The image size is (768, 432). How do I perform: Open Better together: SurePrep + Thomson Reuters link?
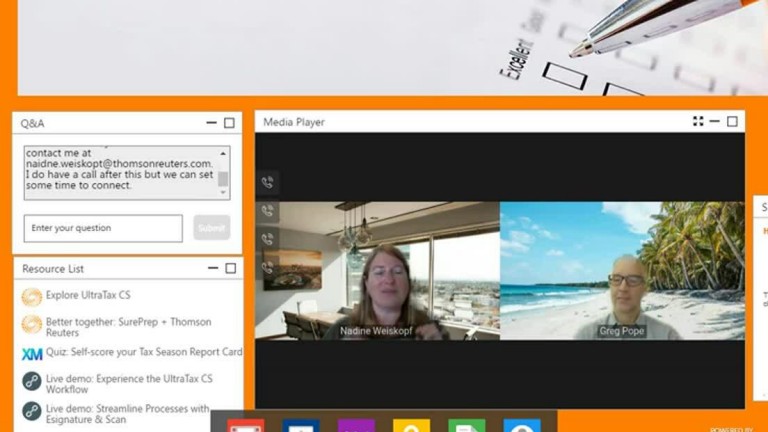[128, 328]
